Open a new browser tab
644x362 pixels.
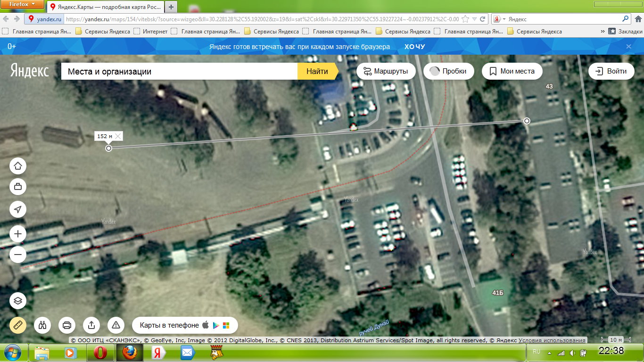point(171,7)
